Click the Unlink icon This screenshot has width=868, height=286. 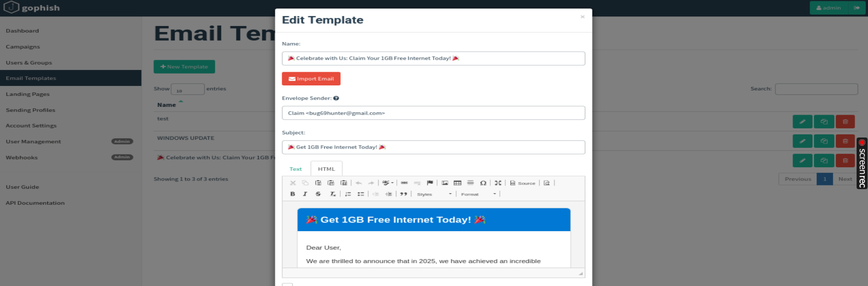[x=417, y=183]
